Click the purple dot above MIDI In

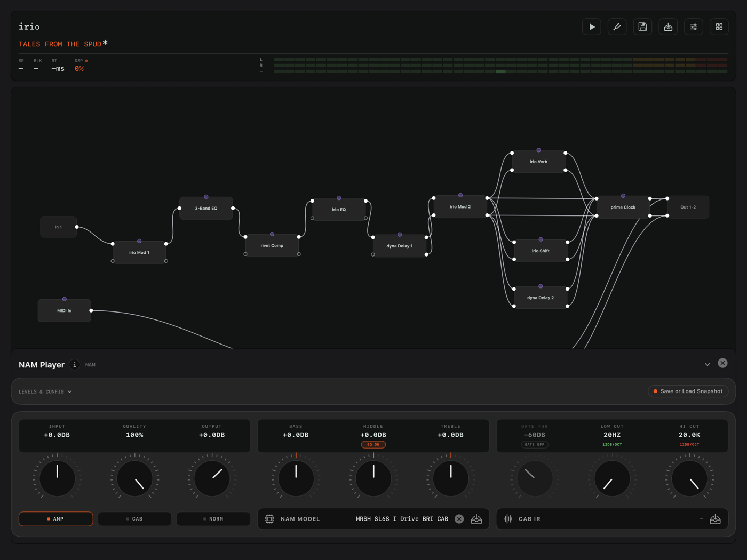coord(65,299)
